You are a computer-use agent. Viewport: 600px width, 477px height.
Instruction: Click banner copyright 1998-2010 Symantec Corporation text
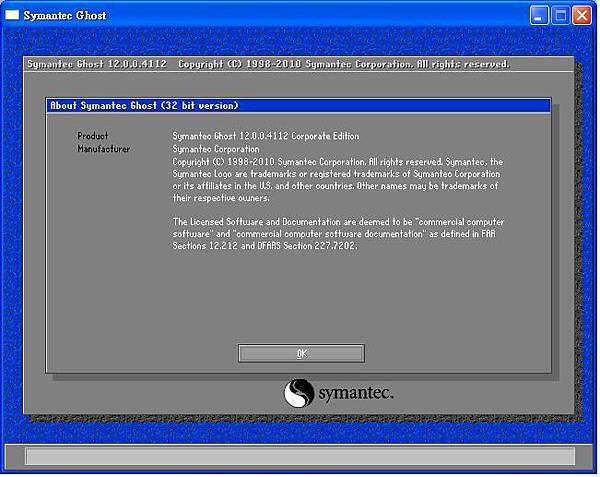click(x=344, y=64)
